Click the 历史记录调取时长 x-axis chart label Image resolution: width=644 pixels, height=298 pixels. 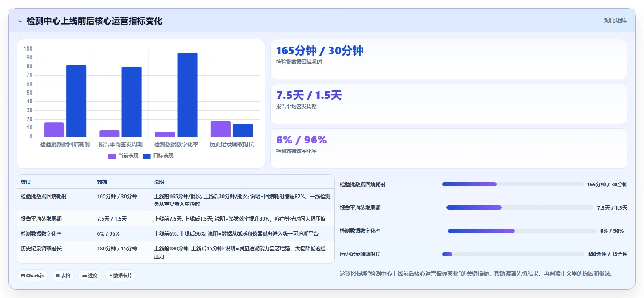tap(232, 144)
